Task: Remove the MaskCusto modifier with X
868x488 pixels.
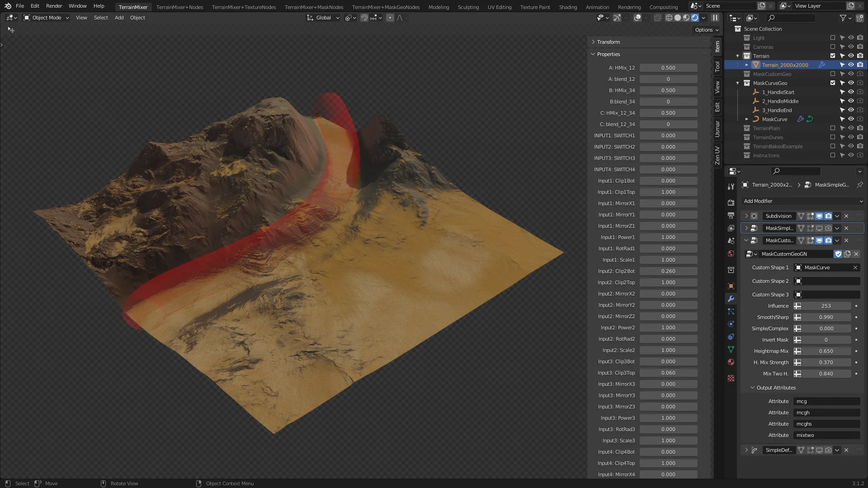Action: point(846,240)
